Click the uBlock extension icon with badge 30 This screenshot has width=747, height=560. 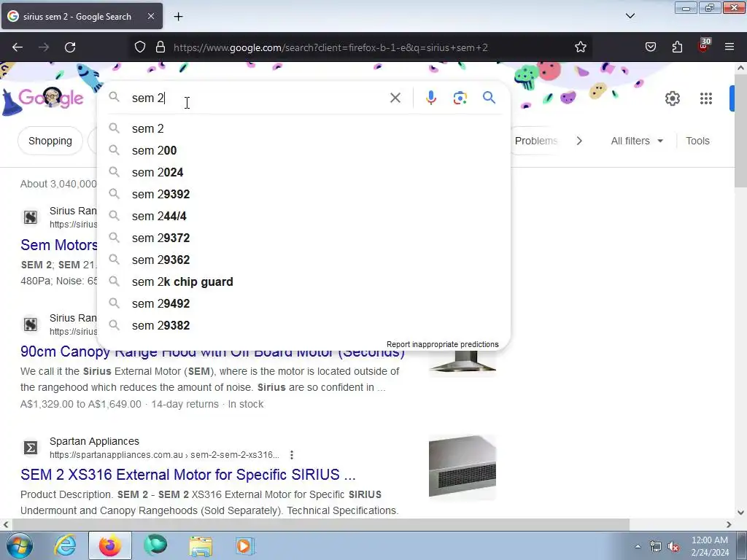704,46
